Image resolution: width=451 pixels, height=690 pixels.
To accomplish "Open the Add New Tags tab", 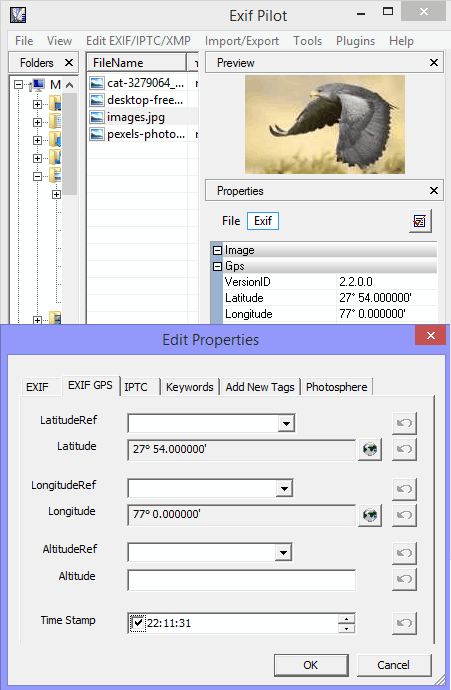I will [260, 387].
